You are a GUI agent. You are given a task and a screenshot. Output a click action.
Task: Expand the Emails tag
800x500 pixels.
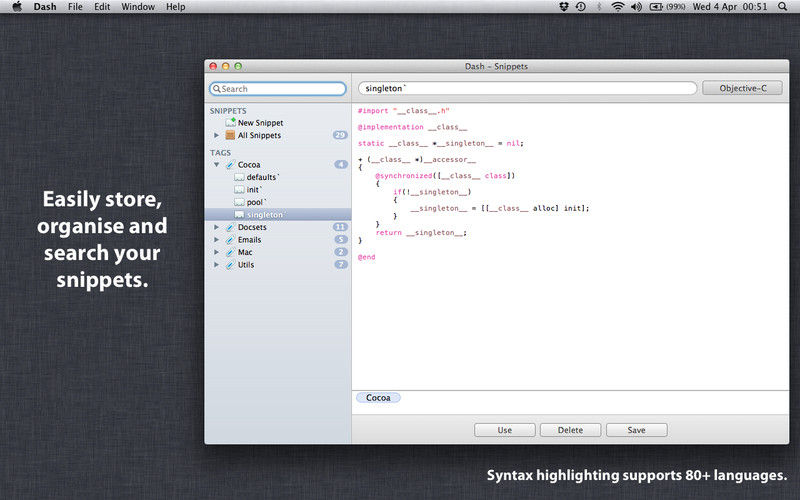[x=216, y=240]
